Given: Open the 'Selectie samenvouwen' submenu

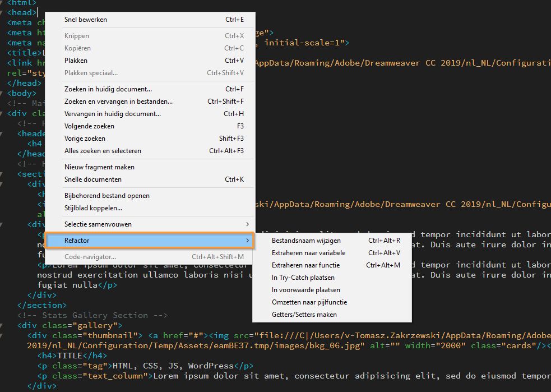Looking at the screenshot, I should click(98, 224).
